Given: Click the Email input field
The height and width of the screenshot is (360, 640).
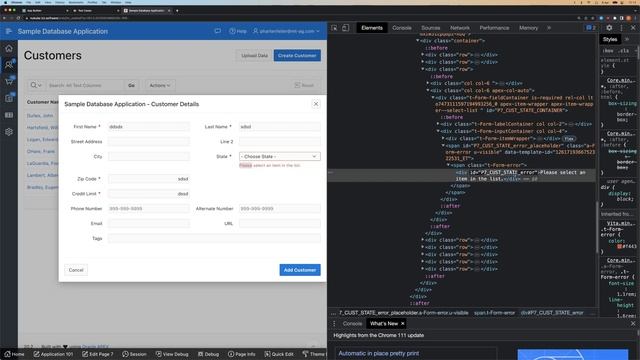Looking at the screenshot, I should point(149,224).
